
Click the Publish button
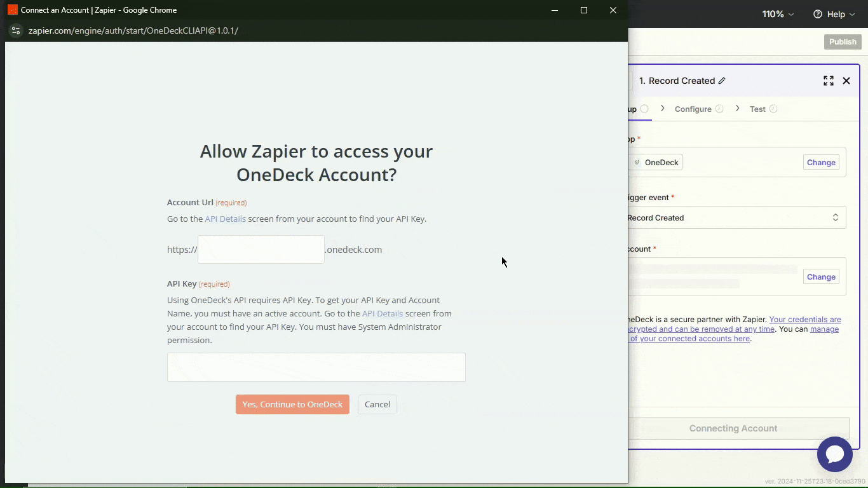843,42
